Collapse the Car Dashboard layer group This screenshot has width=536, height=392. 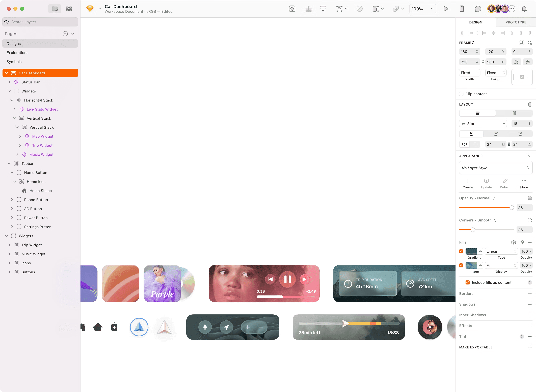point(7,73)
